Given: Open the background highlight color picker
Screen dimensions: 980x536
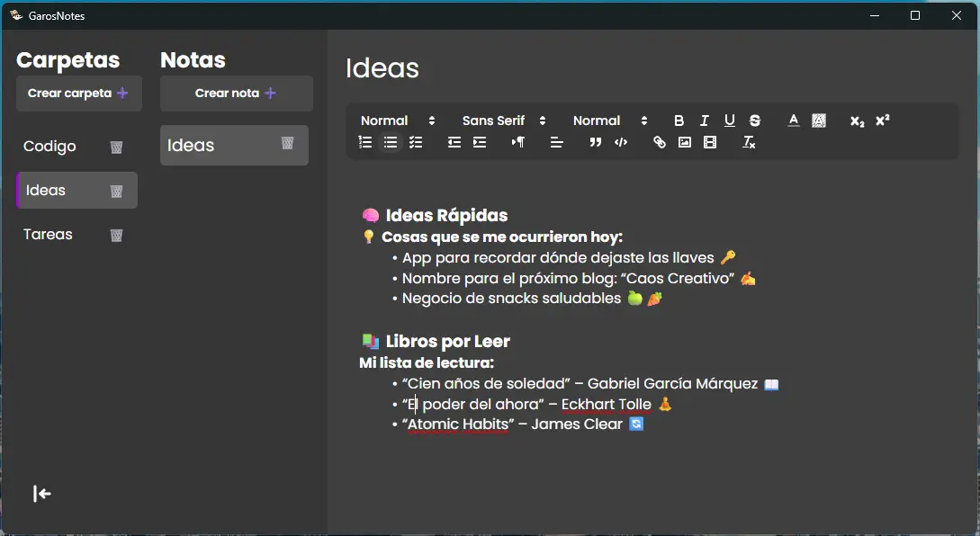Looking at the screenshot, I should tap(819, 121).
